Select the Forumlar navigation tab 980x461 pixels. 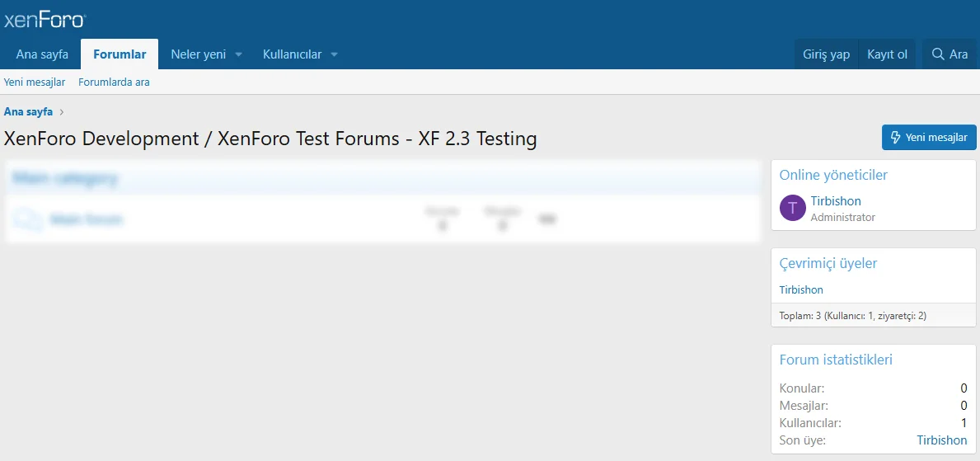(120, 54)
